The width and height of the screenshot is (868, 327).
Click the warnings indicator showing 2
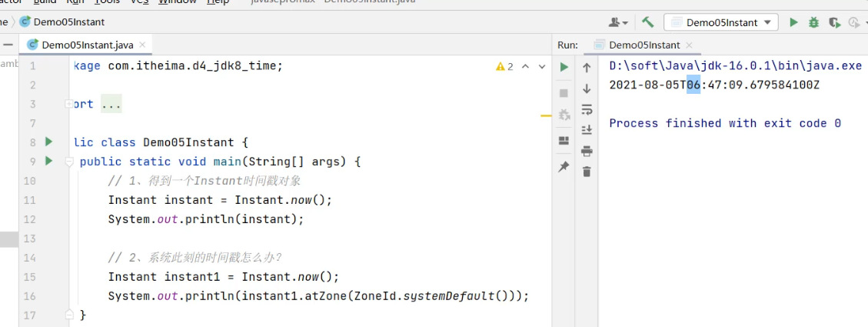point(505,66)
